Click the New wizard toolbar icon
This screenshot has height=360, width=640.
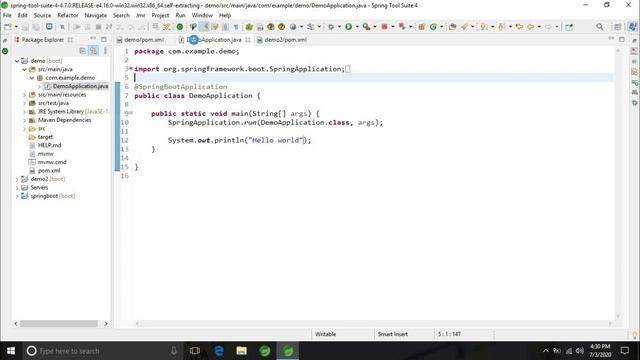8,27
